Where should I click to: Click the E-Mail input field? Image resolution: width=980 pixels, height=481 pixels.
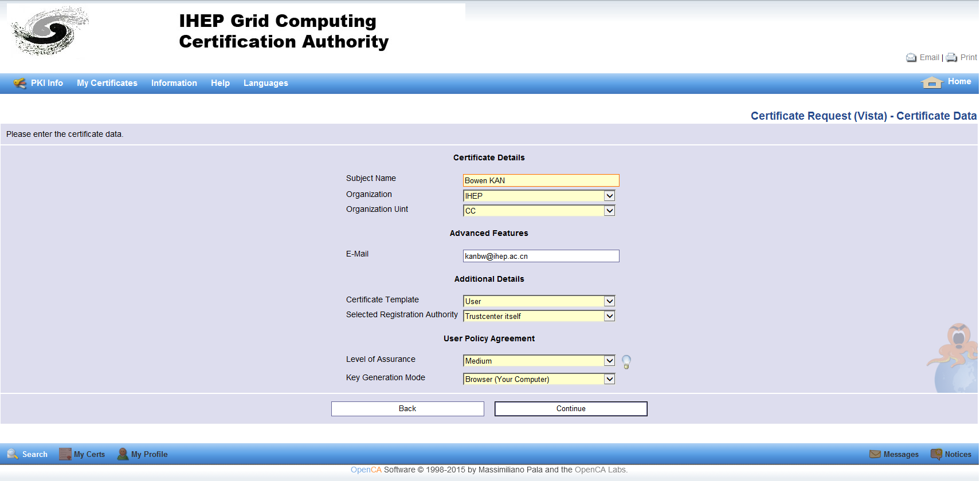click(x=541, y=256)
